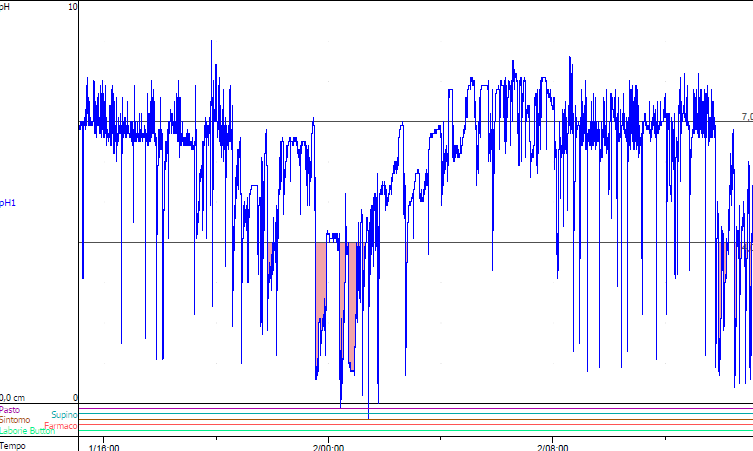
Task: Click the pH axis maximum value 10
Action: [x=73, y=7]
